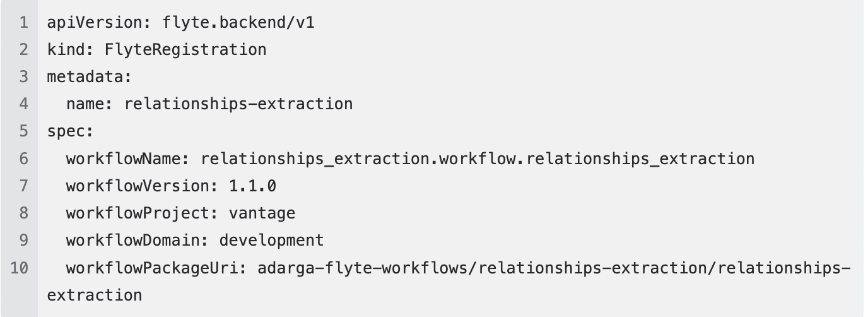Click line number 7 in gutter
The height and width of the screenshot is (317, 868).
coord(24,186)
